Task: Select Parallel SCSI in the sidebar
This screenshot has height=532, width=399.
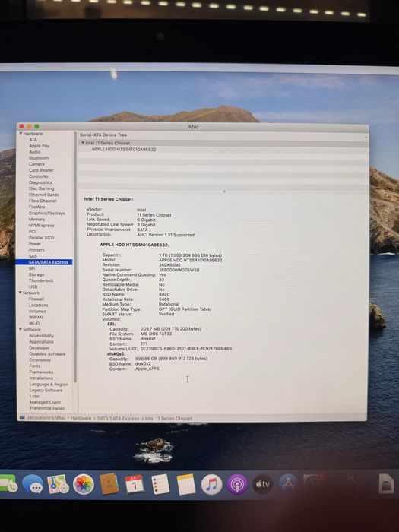Action: pos(41,237)
